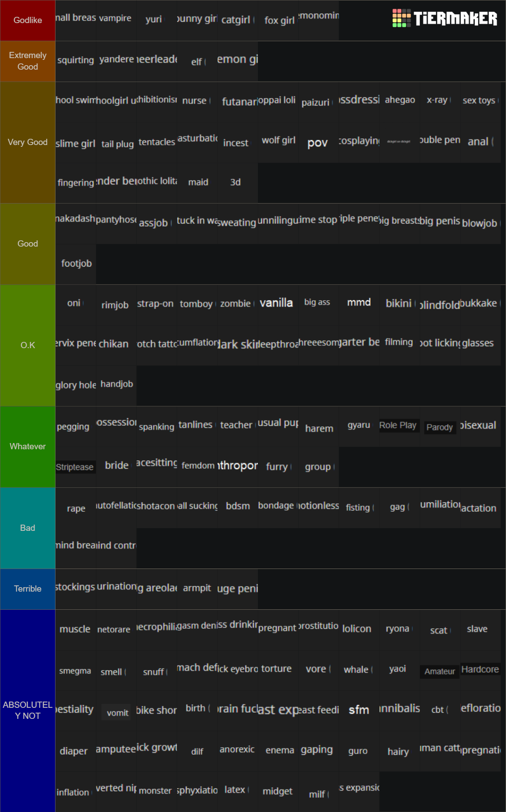Select the hairy tile

pos(399,751)
